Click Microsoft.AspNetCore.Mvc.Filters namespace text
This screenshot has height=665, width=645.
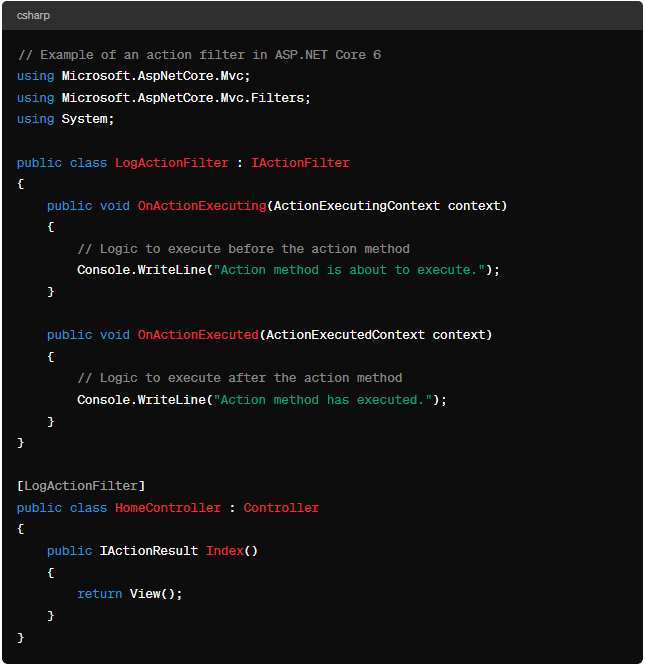(x=183, y=98)
